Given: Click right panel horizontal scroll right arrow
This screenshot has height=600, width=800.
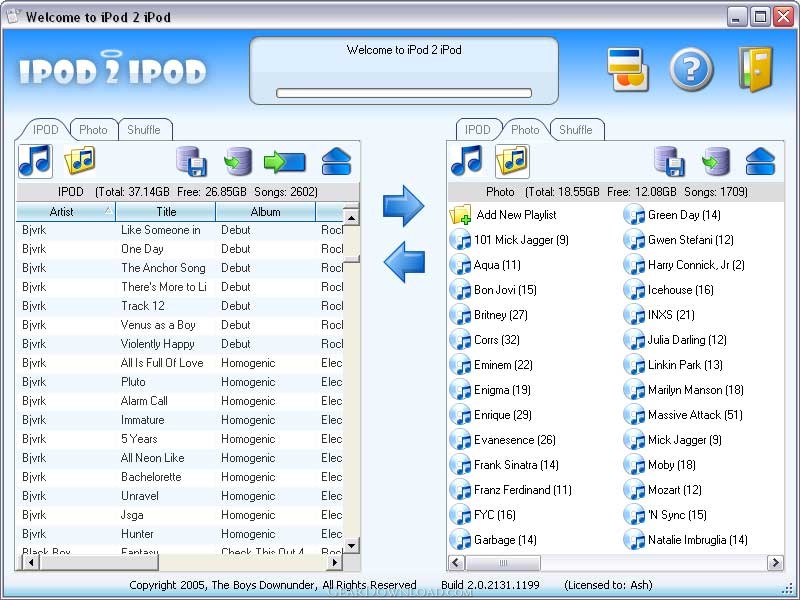Looking at the screenshot, I should point(776,563).
